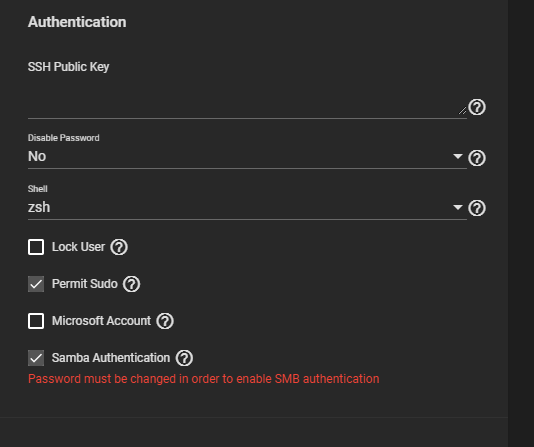Disable the Samba Authentication checkbox
The height and width of the screenshot is (447, 534).
(x=36, y=358)
